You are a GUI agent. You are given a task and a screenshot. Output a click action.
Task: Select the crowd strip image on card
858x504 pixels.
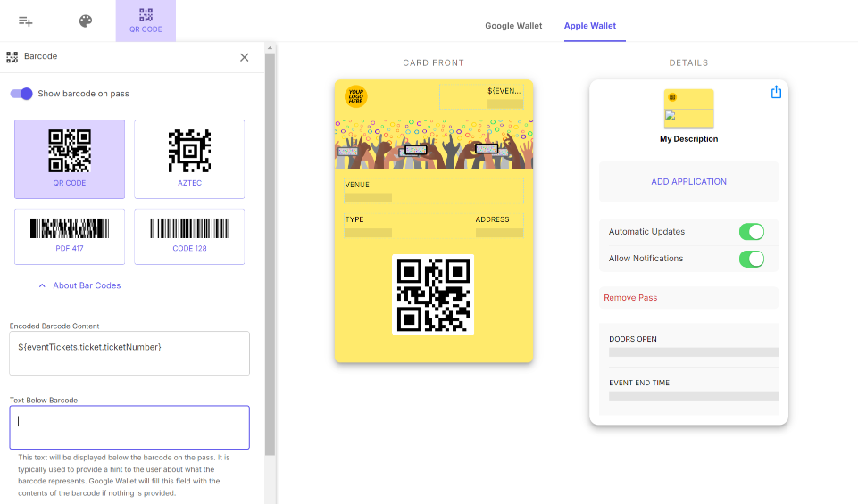click(x=434, y=145)
